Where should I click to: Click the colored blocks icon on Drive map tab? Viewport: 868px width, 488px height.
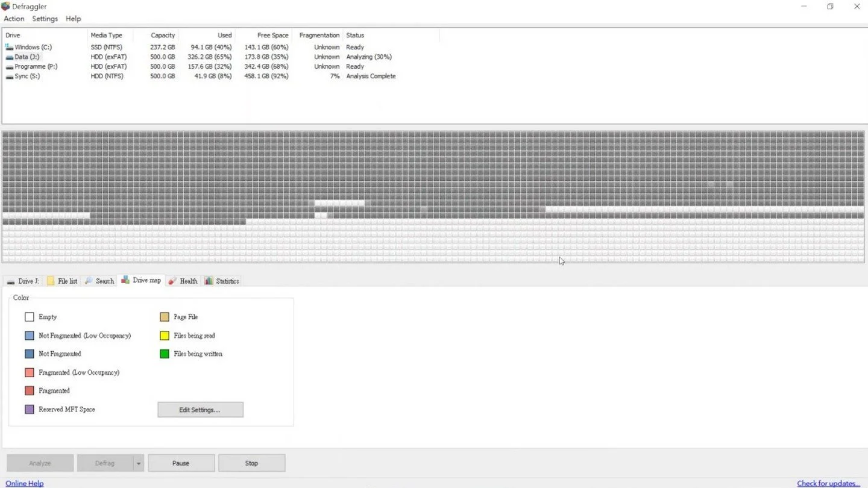(125, 280)
